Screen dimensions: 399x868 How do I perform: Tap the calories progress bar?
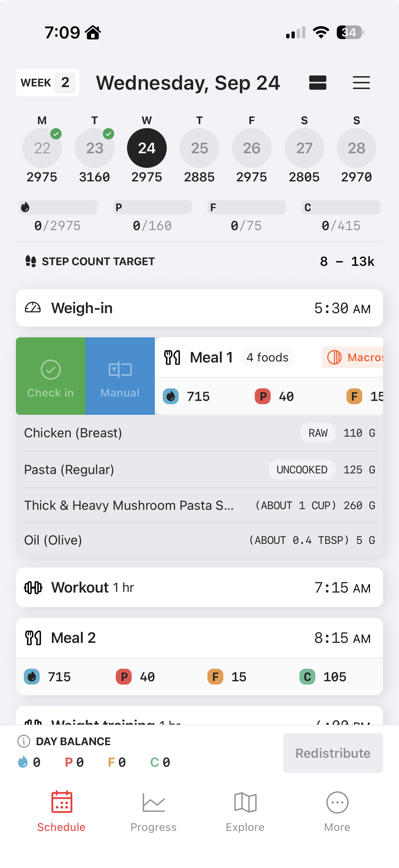tap(58, 207)
